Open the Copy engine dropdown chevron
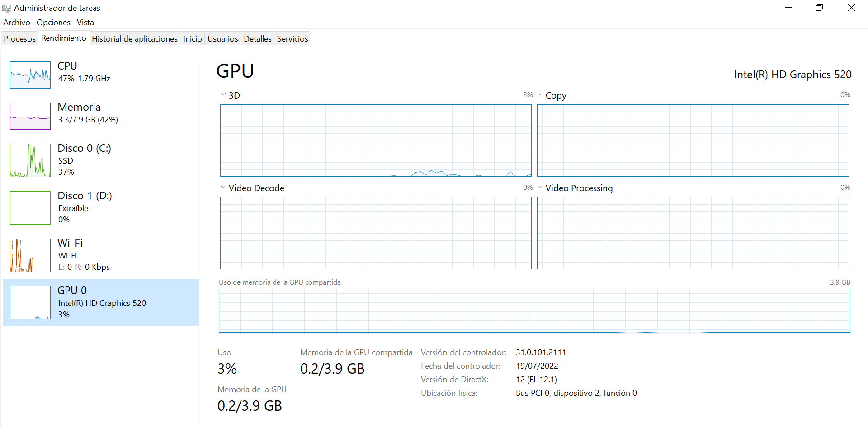The height and width of the screenshot is (432, 868). point(540,95)
